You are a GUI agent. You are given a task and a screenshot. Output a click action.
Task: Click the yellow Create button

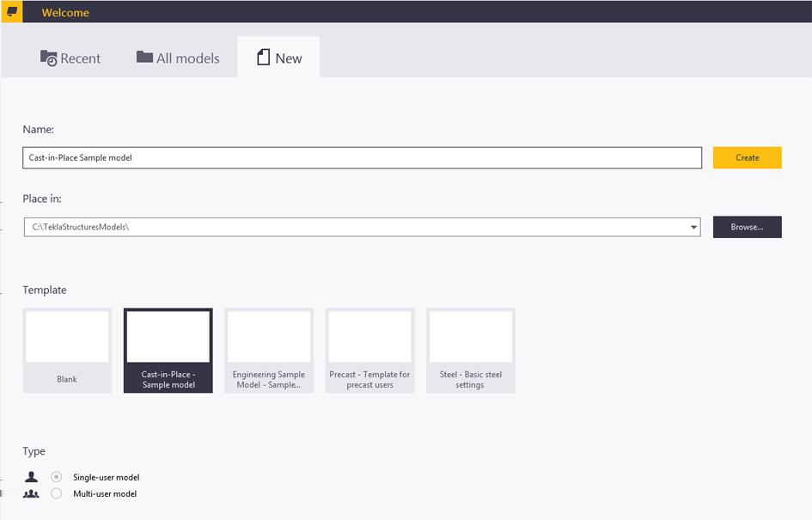(x=747, y=157)
